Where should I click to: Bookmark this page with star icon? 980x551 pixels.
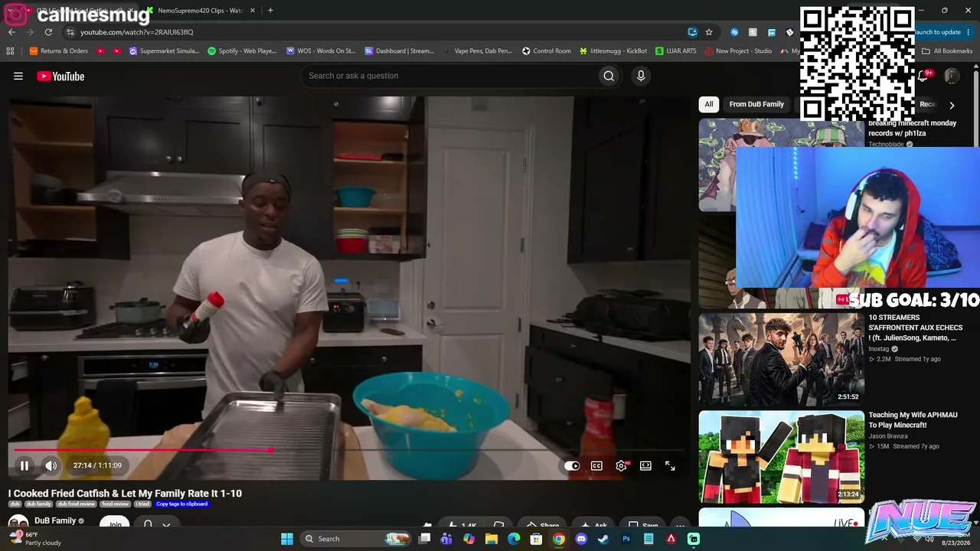point(709,32)
